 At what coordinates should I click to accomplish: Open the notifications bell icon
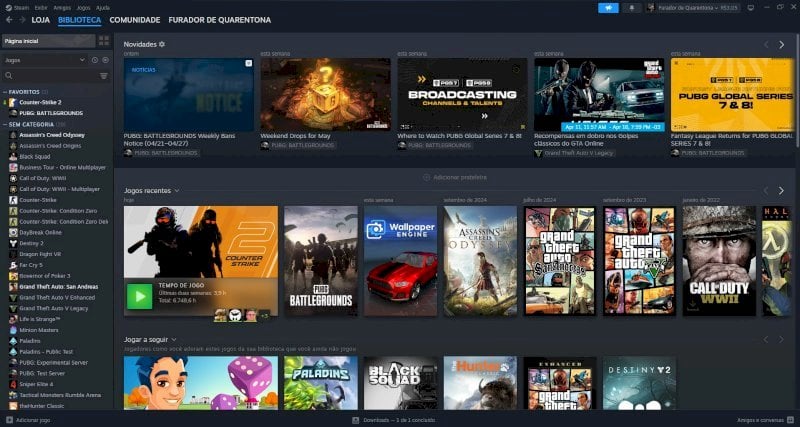632,8
